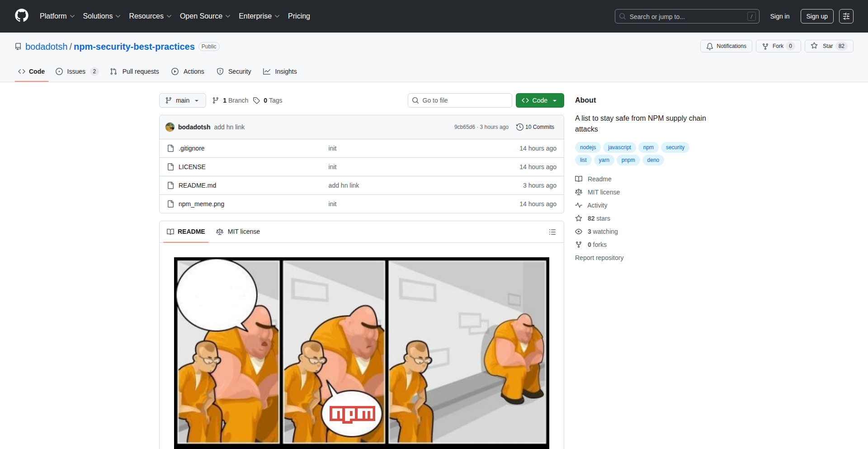Open the Activity link
The height and width of the screenshot is (449, 868).
[591, 205]
